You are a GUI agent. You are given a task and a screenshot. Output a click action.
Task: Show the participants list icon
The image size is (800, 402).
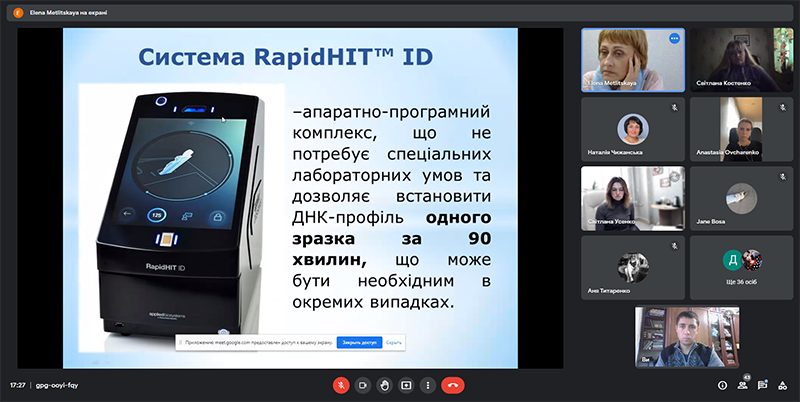[x=742, y=386]
